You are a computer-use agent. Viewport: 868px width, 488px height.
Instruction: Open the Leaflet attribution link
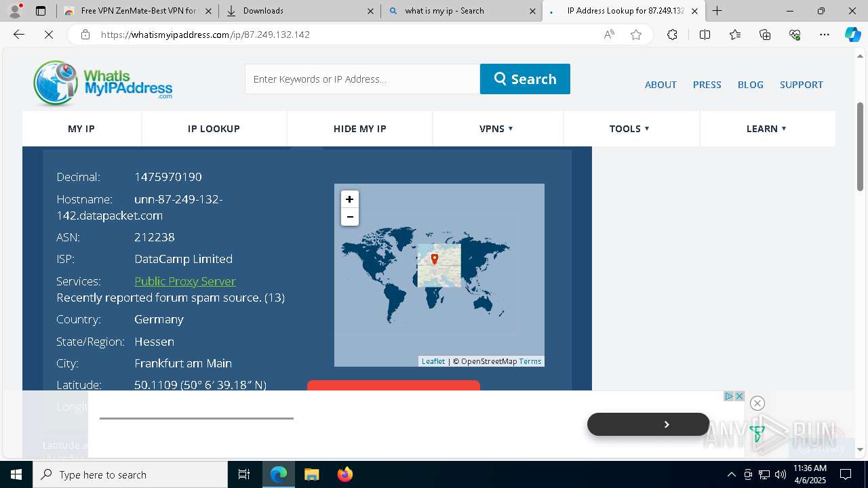(x=433, y=361)
